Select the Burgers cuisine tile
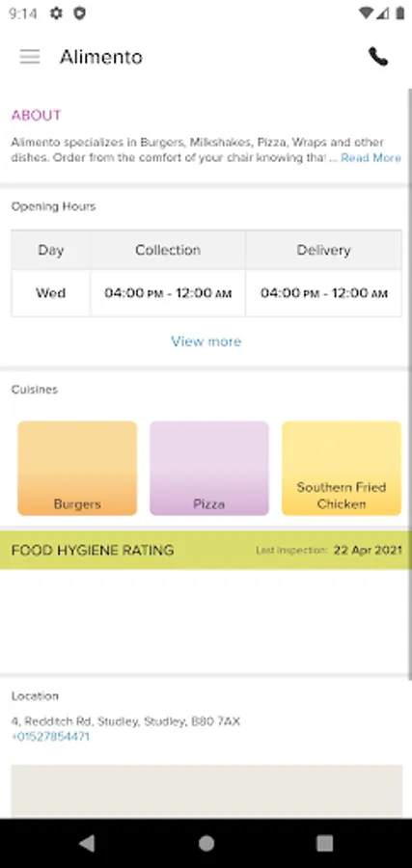The image size is (412, 868). point(77,469)
